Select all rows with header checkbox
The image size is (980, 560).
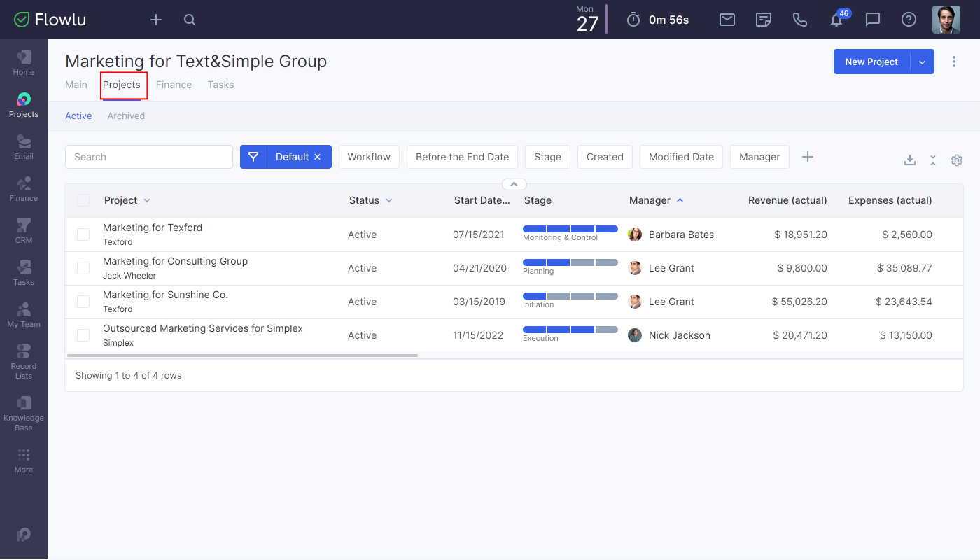[83, 200]
